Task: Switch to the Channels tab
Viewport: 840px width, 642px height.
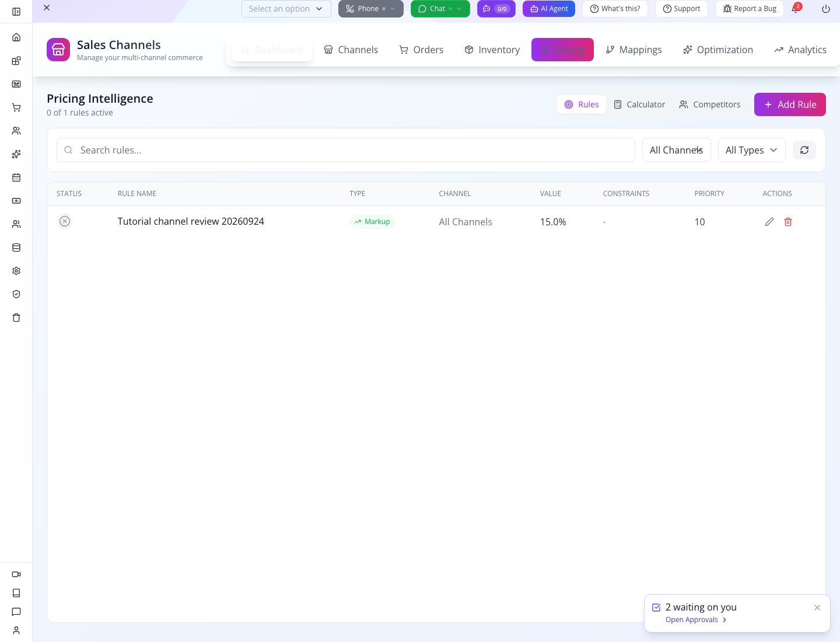Action: pos(351,50)
